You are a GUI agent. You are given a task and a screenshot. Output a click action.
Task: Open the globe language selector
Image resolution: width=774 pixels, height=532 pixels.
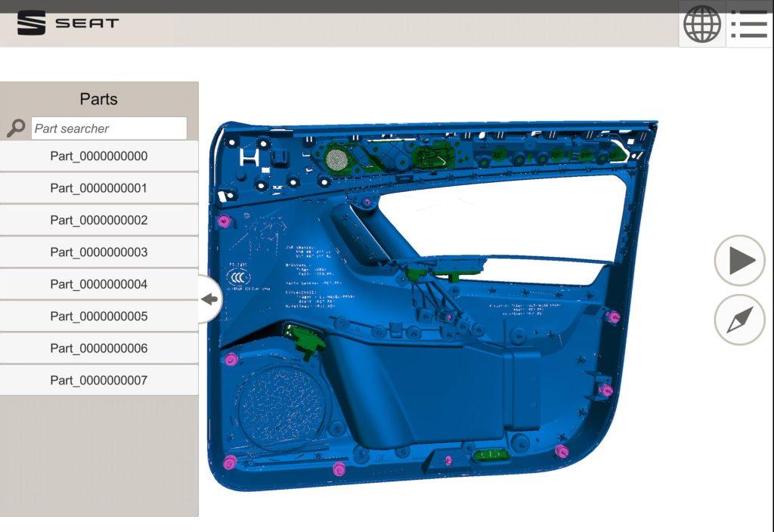(x=701, y=24)
